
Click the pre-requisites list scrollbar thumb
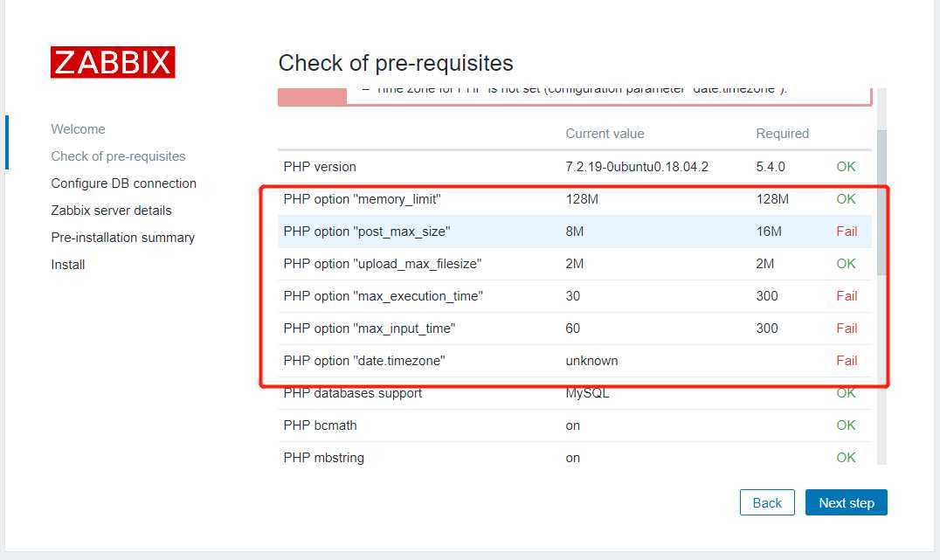click(x=881, y=203)
